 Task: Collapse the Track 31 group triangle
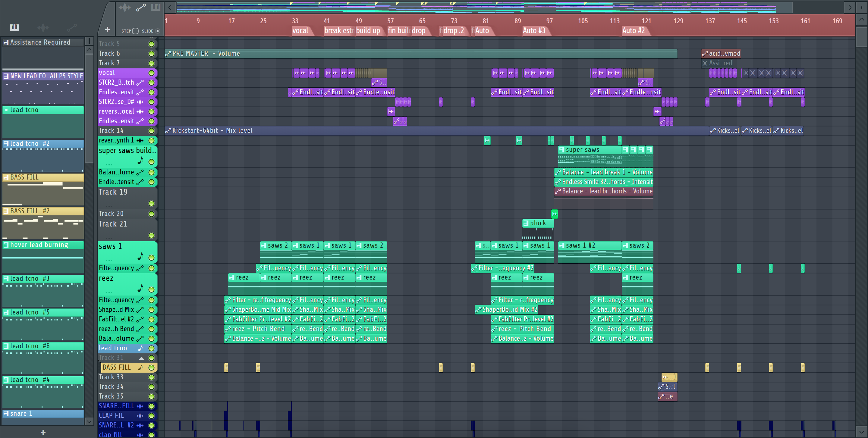tap(142, 358)
